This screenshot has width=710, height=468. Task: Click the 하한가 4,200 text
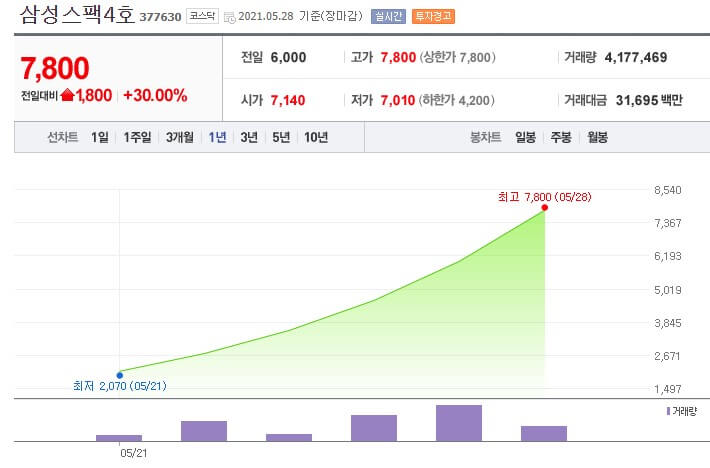pos(456,100)
